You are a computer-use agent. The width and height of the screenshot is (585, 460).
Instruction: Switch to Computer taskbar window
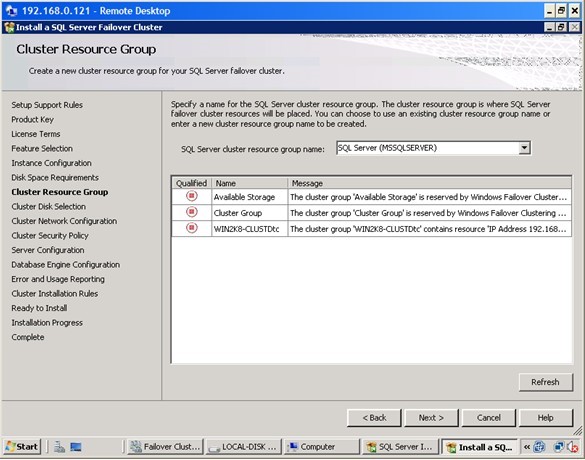(x=322, y=447)
